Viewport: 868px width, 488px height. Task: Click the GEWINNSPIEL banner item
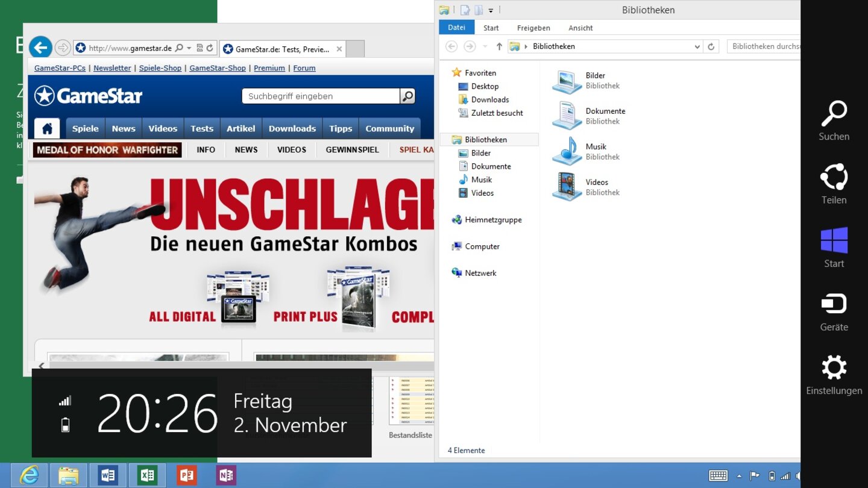click(353, 149)
